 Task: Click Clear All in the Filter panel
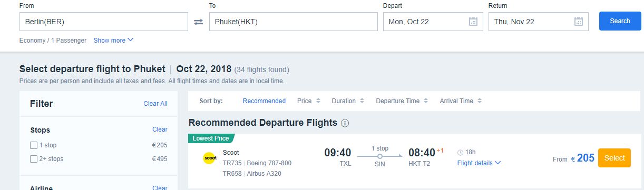(155, 104)
